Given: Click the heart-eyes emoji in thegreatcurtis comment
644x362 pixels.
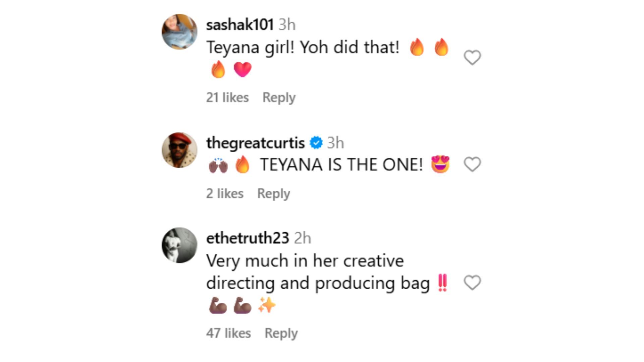Looking at the screenshot, I should [x=440, y=164].
